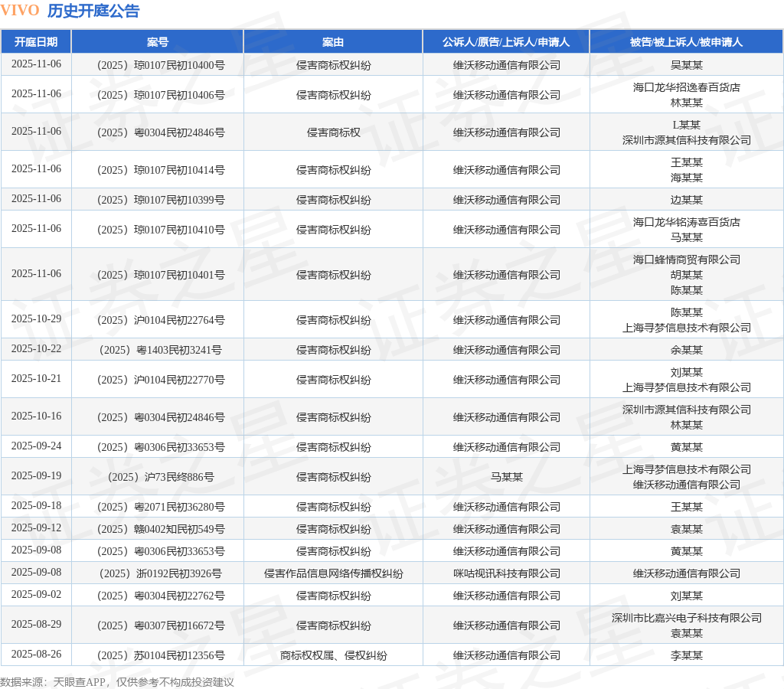
Task: Select case number 粤2071民初36280号
Action: click(x=161, y=507)
